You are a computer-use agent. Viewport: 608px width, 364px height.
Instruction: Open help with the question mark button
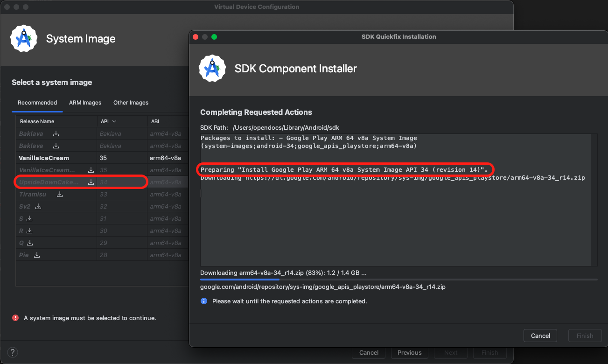point(13,352)
